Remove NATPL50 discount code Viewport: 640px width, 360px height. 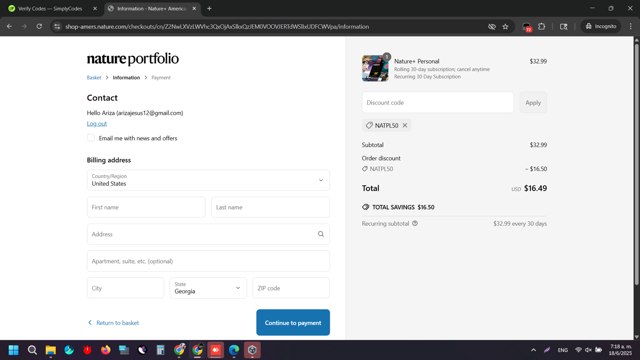405,125
